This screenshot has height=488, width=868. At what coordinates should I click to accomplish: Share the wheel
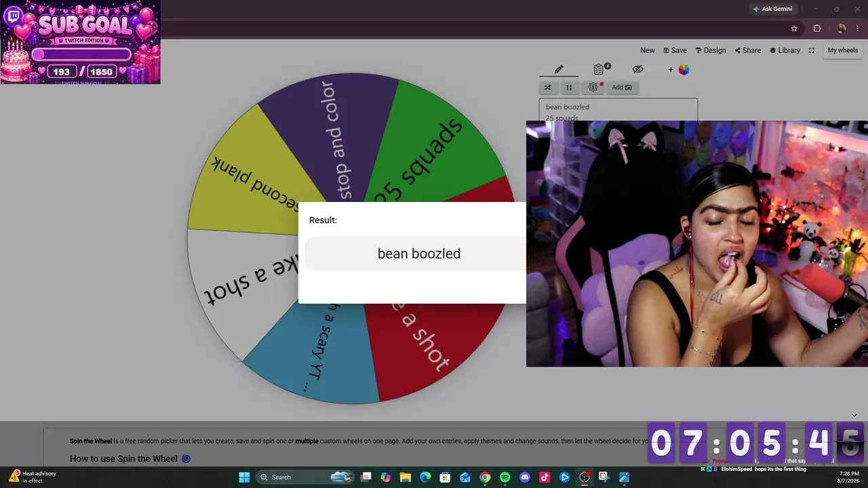[x=747, y=50]
